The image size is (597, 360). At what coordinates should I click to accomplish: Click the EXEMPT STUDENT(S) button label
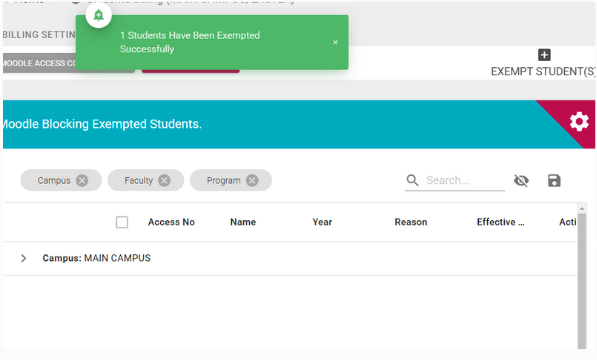point(543,72)
